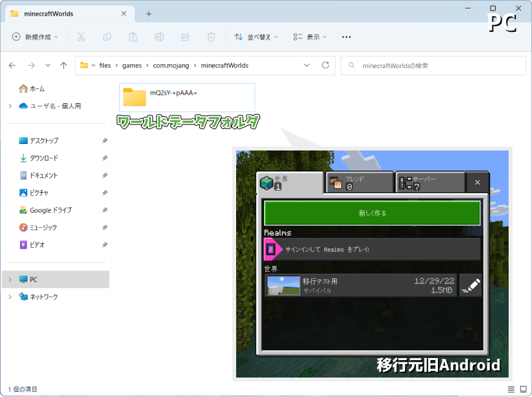Unpin ドキュメント using its pin icon
This screenshot has width=532, height=397.
point(104,175)
